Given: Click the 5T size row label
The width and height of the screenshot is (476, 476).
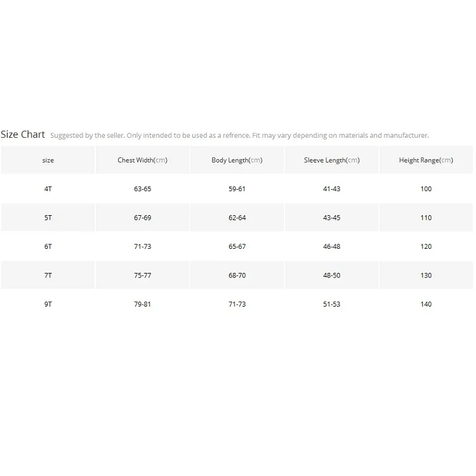Looking at the screenshot, I should (x=48, y=218).
